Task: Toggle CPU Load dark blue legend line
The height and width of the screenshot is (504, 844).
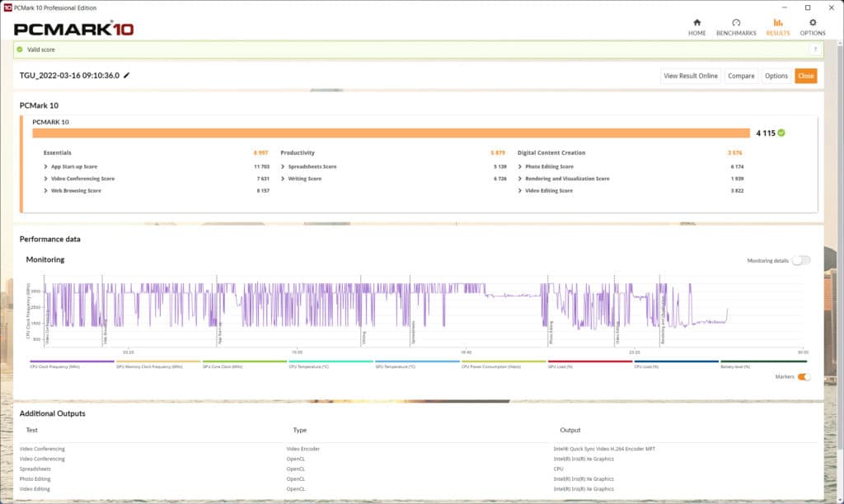Action: click(676, 362)
